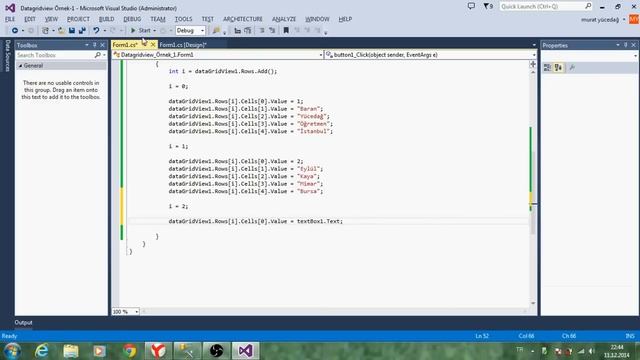640x360 pixels.
Task: Launch Internet Explorer from the taskbar
Action: click(42, 351)
